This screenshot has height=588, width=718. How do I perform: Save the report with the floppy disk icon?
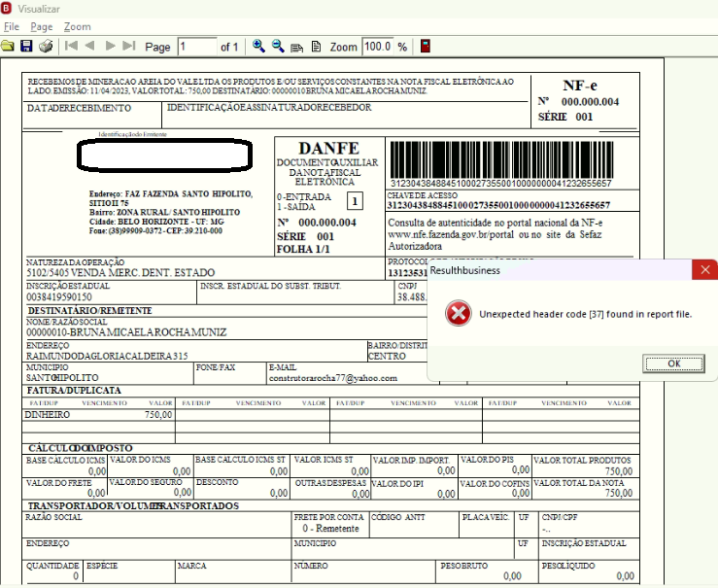(26, 46)
